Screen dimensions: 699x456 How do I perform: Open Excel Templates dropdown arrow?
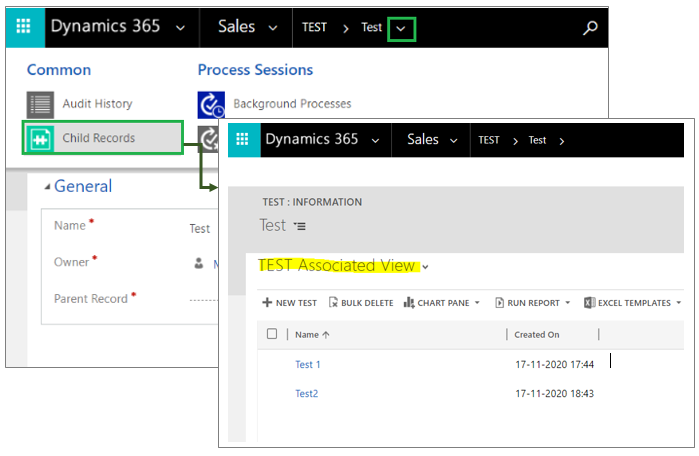678,303
